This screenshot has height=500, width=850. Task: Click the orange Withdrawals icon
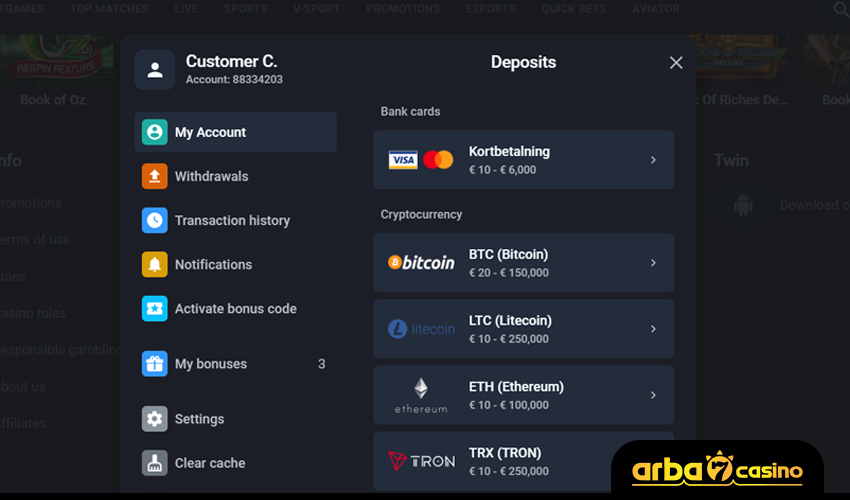154,176
